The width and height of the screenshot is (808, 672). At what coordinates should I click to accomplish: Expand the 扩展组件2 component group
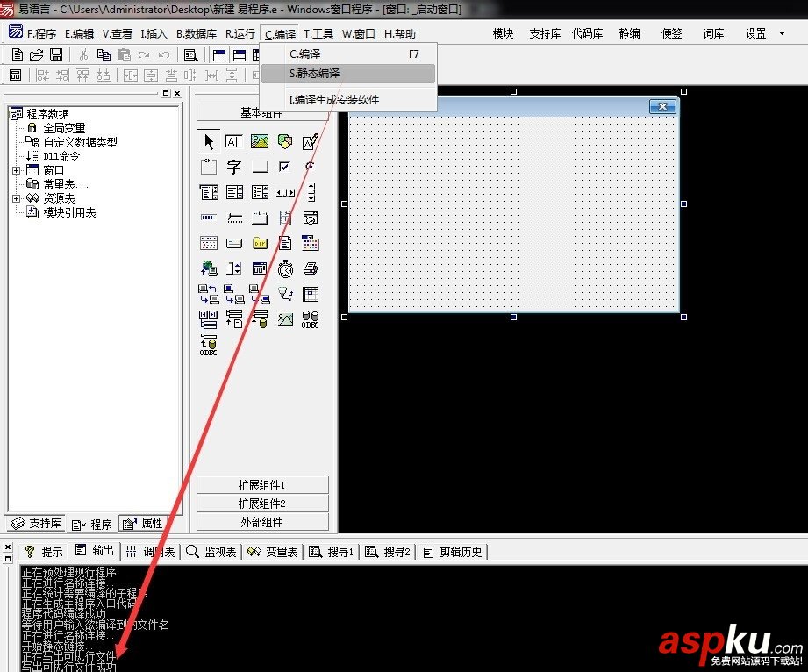point(261,504)
